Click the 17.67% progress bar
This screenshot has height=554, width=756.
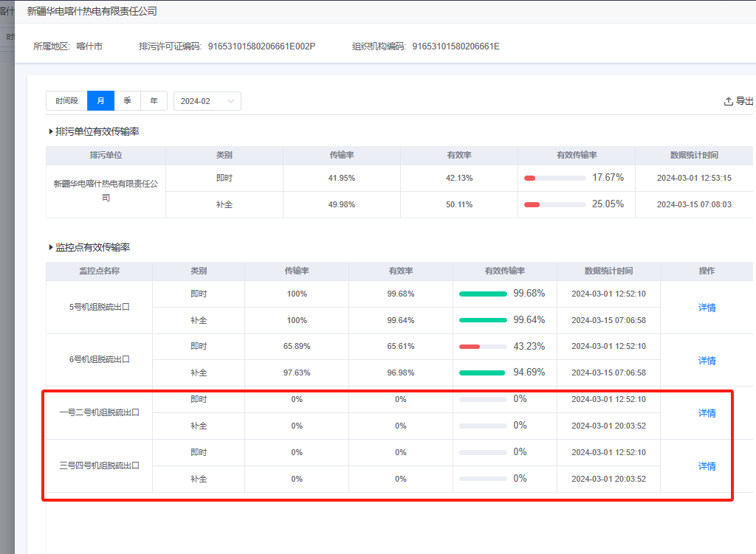(555, 179)
